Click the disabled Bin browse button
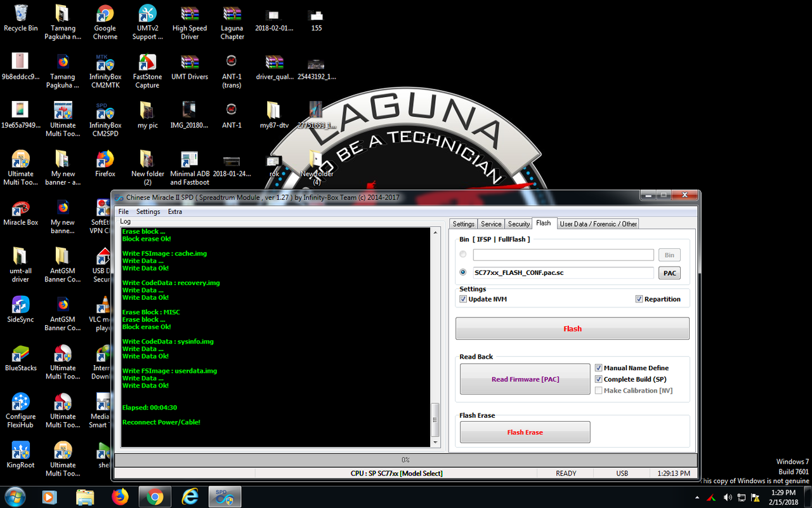 coord(669,255)
